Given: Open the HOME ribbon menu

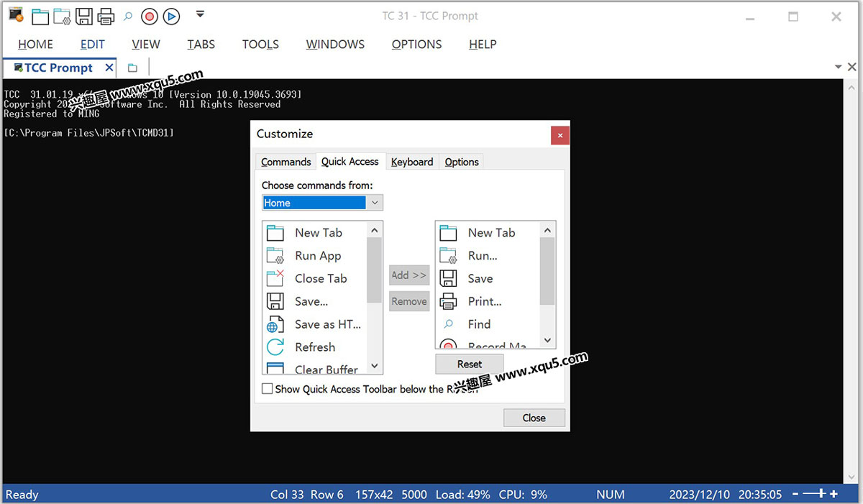Looking at the screenshot, I should [35, 45].
